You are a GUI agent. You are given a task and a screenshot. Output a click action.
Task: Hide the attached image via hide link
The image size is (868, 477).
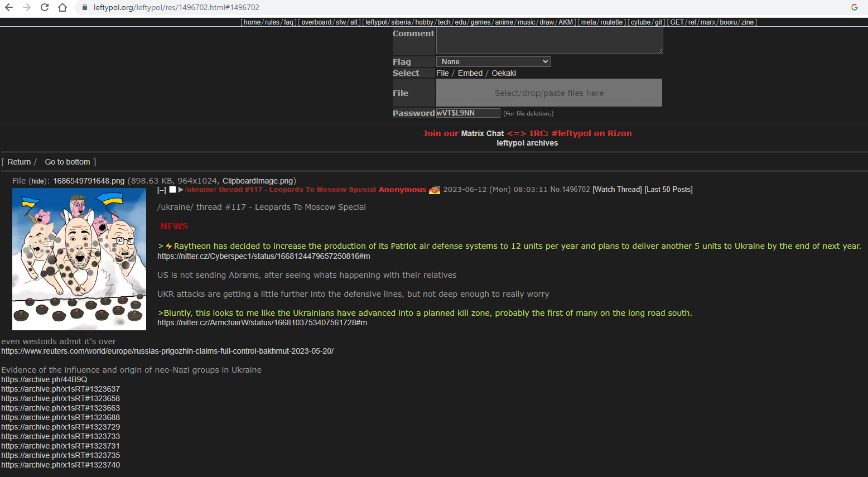pos(38,181)
